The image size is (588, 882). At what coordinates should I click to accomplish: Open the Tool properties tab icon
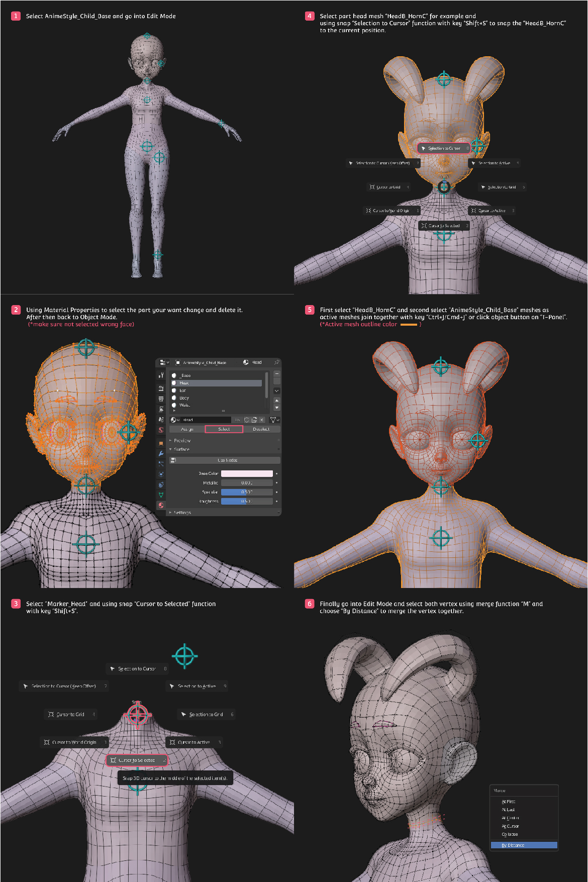tap(161, 375)
